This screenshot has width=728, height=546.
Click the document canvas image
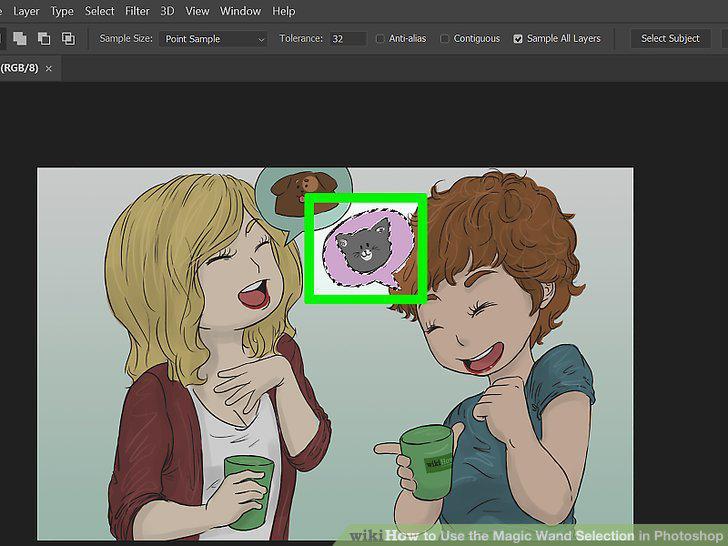335,354
